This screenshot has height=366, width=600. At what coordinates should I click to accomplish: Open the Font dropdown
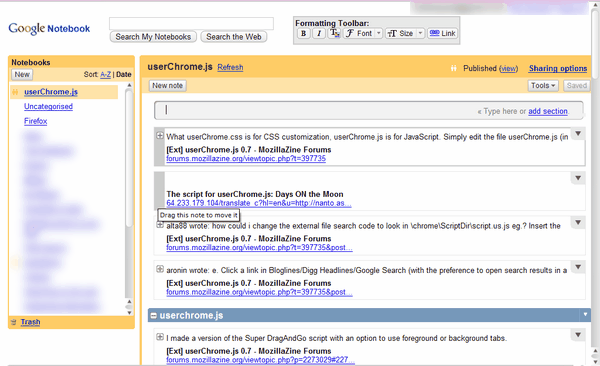pos(362,34)
